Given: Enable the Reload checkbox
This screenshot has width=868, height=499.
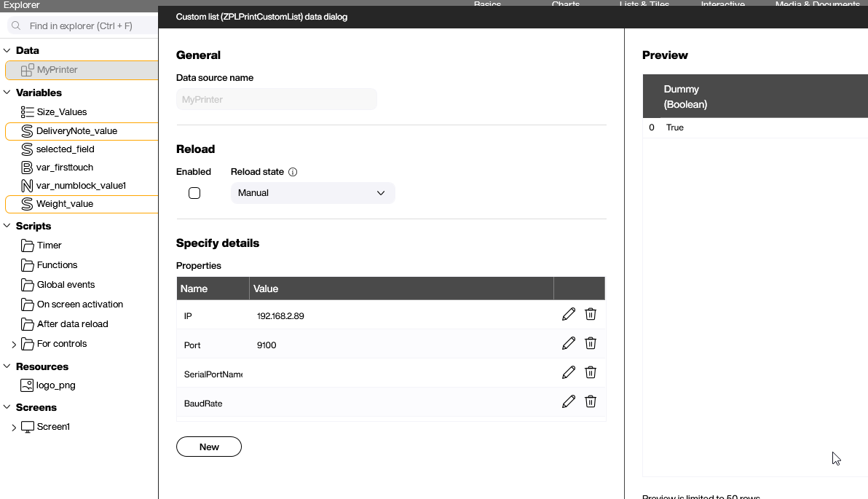Looking at the screenshot, I should (x=194, y=193).
